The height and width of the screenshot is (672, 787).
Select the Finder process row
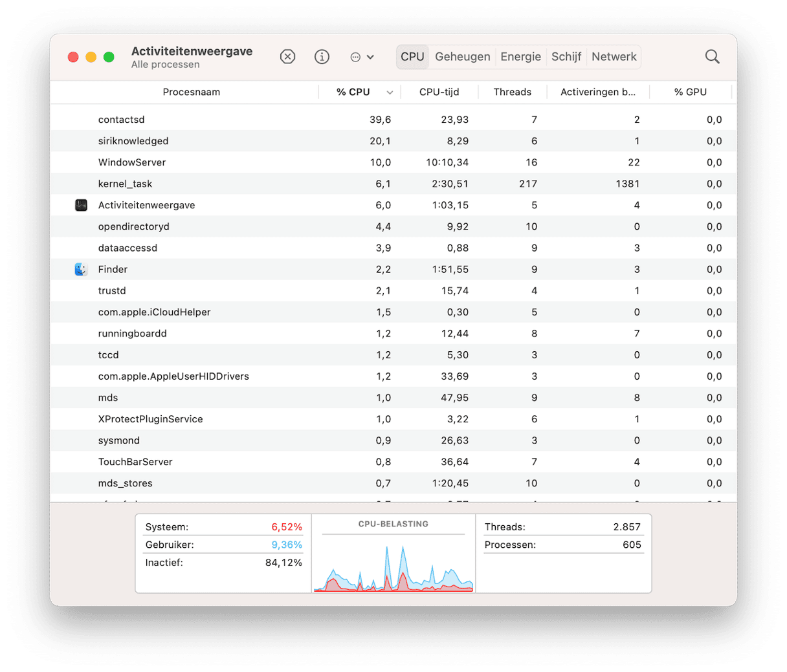[393, 269]
